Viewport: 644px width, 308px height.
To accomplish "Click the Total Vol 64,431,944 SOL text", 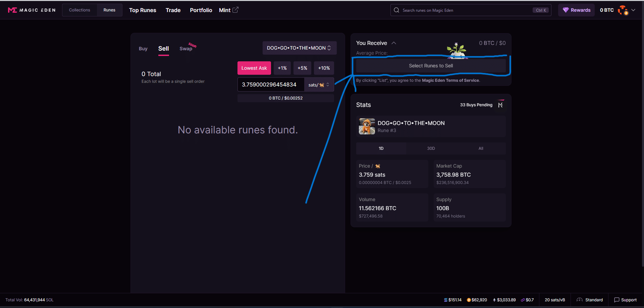I will point(30,300).
